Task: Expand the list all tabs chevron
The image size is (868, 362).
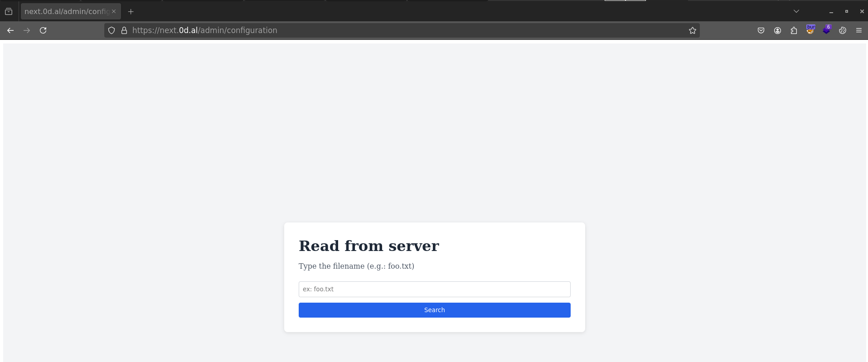Action: tap(796, 11)
